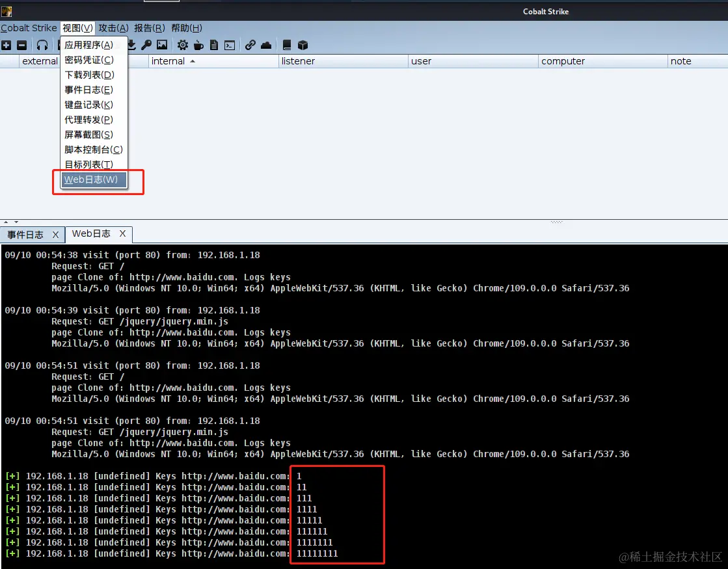Viewport: 728px width, 569px height.
Task: Click the coffee cup Java applet icon
Action: 198,45
